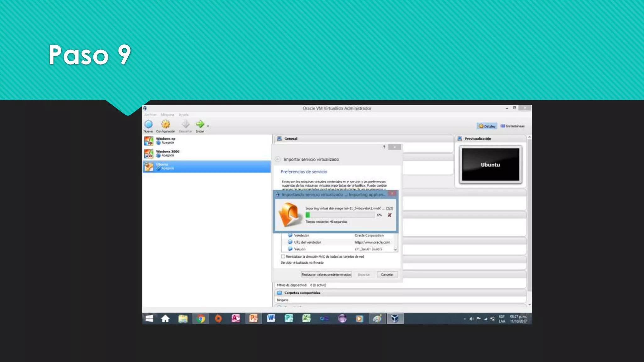Open the Máquina menu
Viewport: 644px width, 362px height.
click(x=167, y=115)
